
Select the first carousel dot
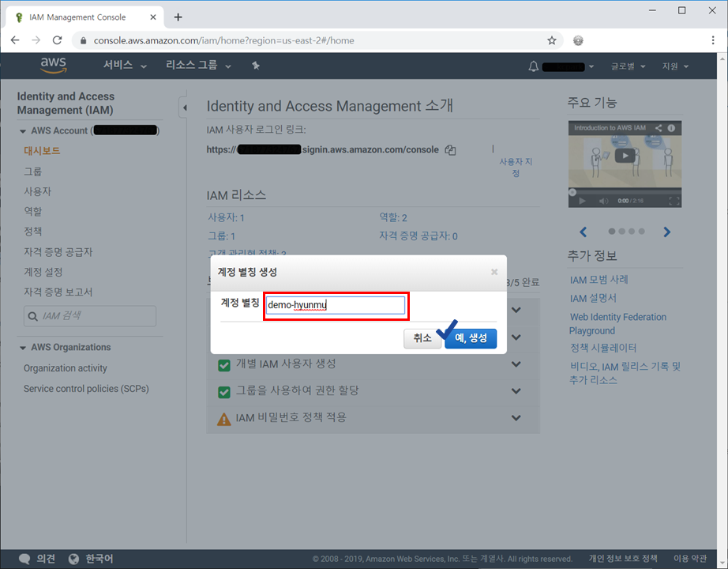click(611, 231)
